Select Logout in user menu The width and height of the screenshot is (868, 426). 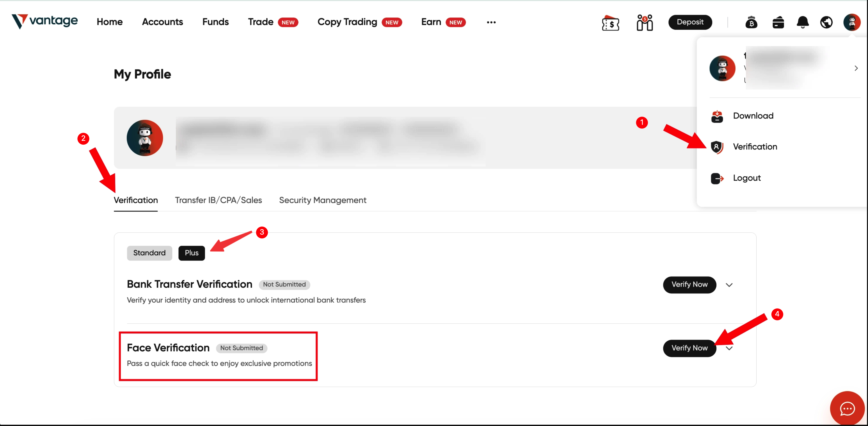(747, 178)
